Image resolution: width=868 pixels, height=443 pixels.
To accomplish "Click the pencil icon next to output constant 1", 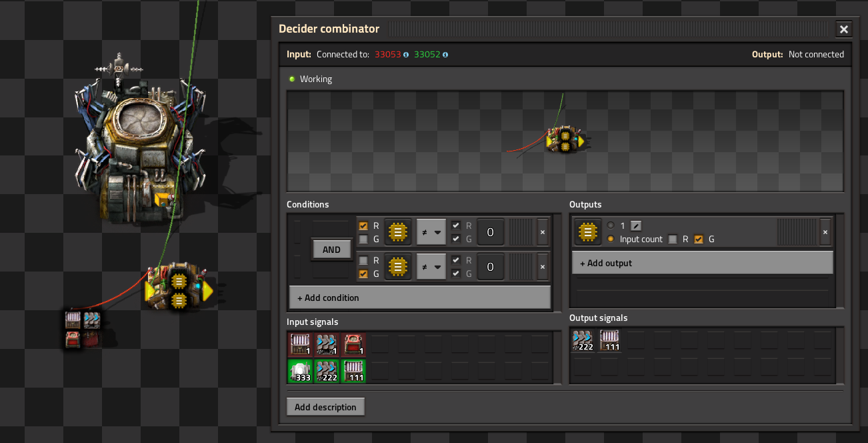I will (x=636, y=226).
